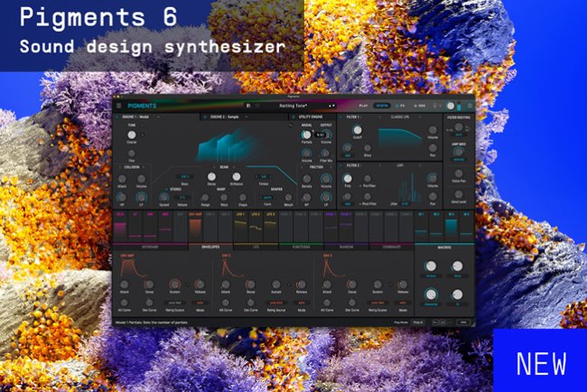The image size is (587, 392).
Task: Toggle the Stereo section switch
Action: pyautogui.click(x=167, y=190)
